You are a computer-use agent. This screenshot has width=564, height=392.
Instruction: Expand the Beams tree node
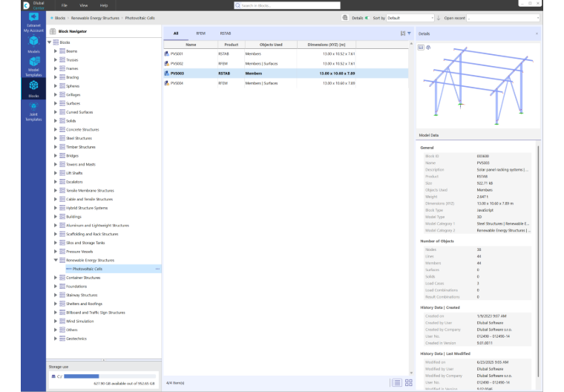56,51
